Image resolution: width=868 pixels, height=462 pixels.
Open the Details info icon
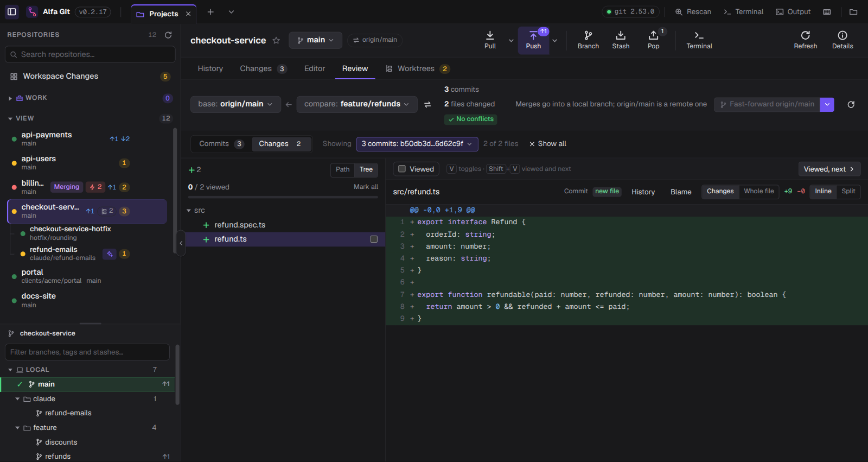[843, 40]
